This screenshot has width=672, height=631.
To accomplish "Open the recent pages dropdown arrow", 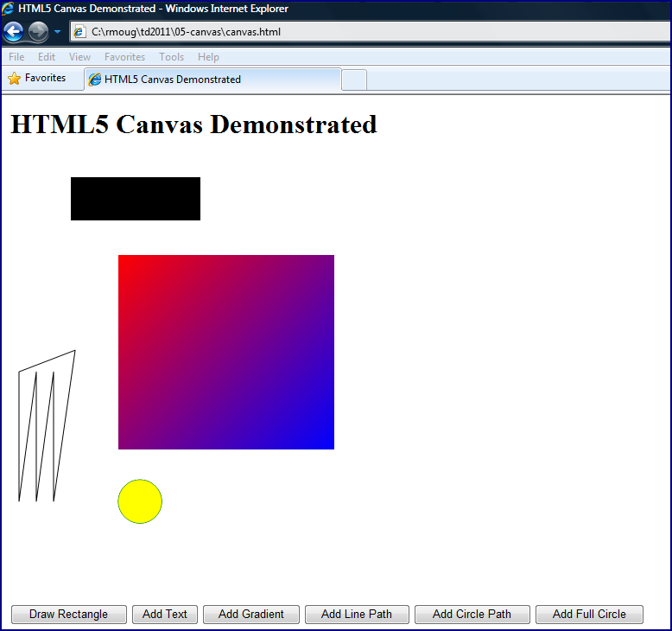I will 57,32.
